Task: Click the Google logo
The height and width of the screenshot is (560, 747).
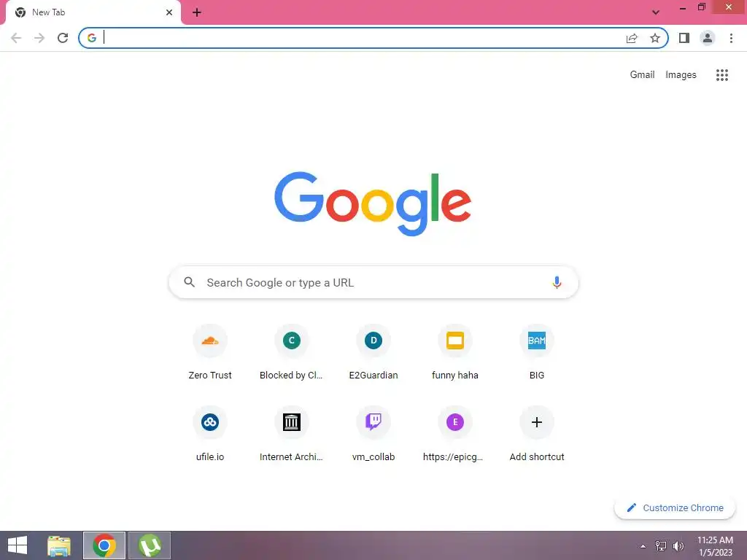Action: coord(373,204)
